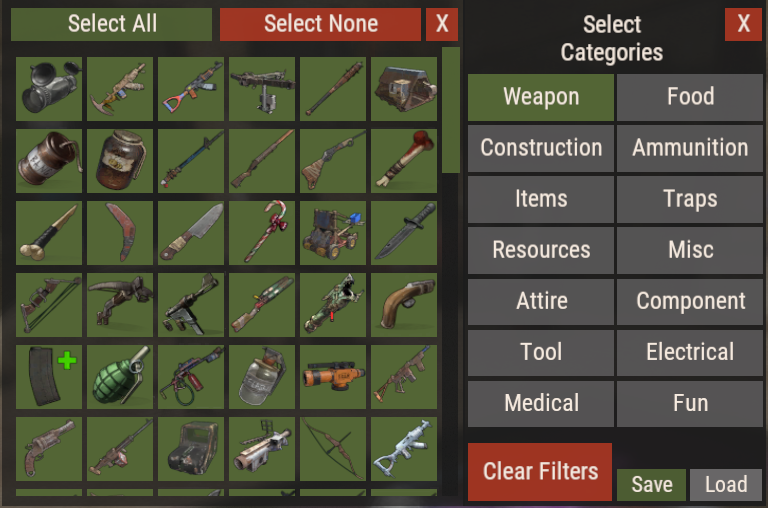Click the catapult siege weapon icon

[x=333, y=233]
